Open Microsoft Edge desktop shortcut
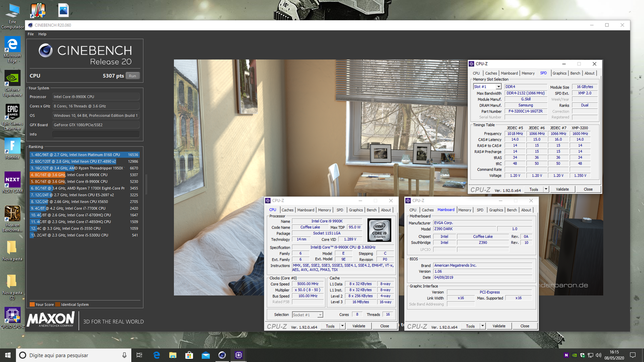The image size is (644, 362). pos(12,50)
